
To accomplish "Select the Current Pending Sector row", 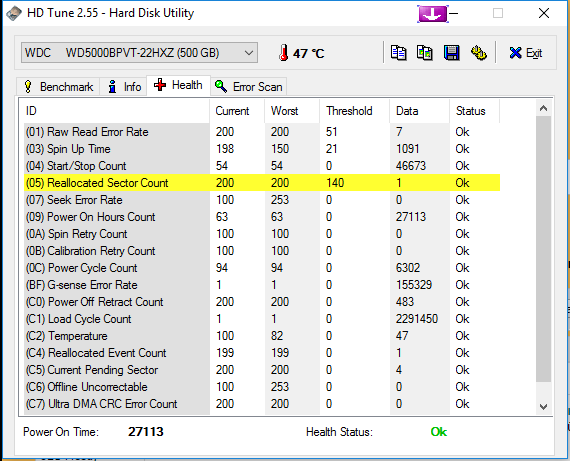I will [262, 370].
